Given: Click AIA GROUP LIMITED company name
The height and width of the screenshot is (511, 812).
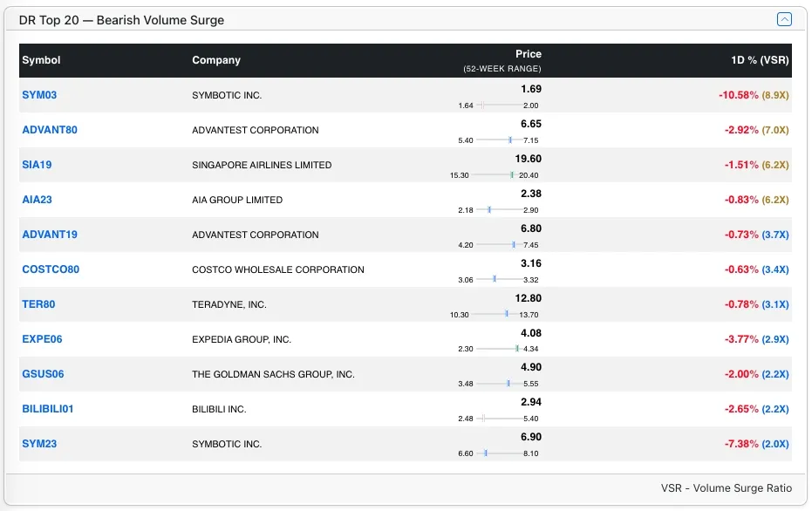Looking at the screenshot, I should (237, 200).
